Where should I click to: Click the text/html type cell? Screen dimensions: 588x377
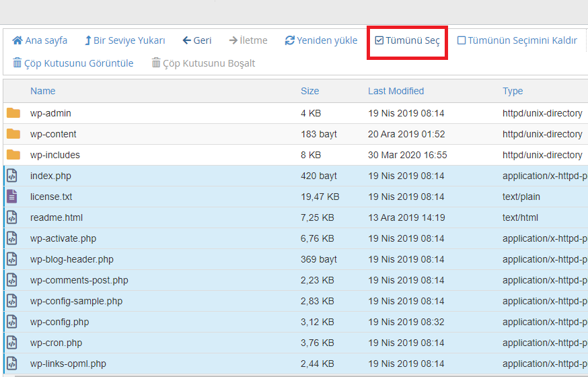[x=520, y=217]
